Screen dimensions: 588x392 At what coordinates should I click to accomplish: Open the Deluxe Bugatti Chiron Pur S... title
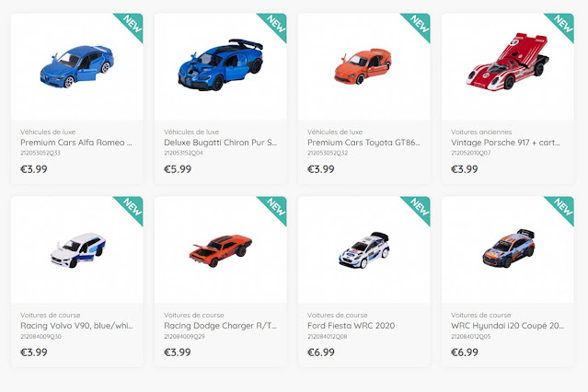[221, 143]
